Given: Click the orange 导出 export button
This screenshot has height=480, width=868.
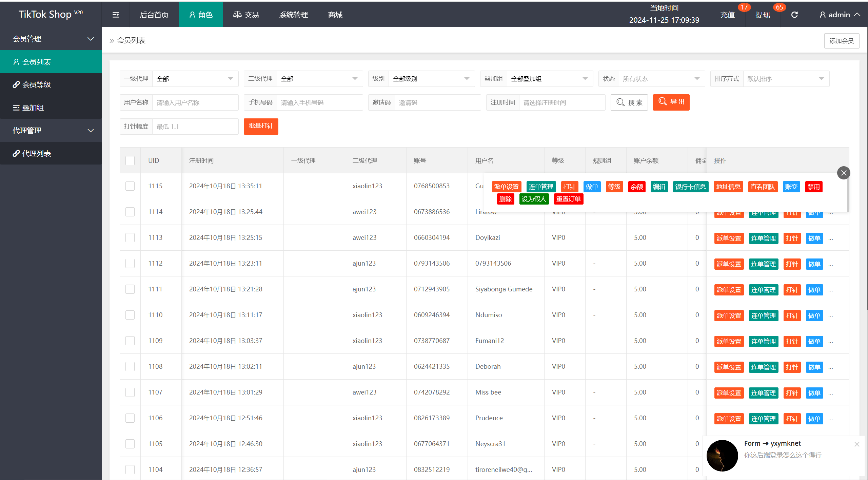Looking at the screenshot, I should [671, 102].
